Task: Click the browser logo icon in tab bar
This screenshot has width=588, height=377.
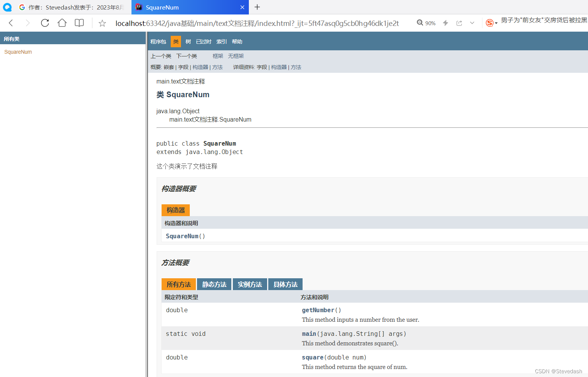Action: 7,7
